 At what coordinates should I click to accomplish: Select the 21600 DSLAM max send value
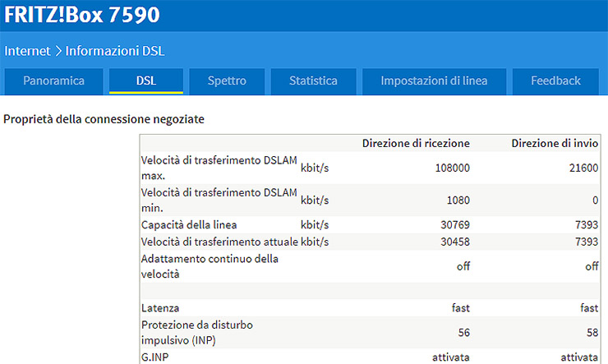[x=583, y=168]
